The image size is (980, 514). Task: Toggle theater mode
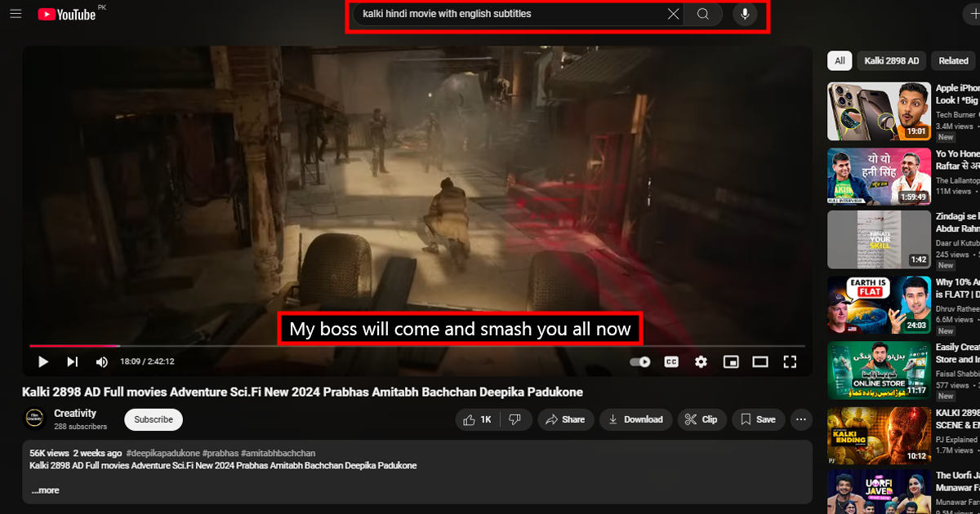point(760,361)
